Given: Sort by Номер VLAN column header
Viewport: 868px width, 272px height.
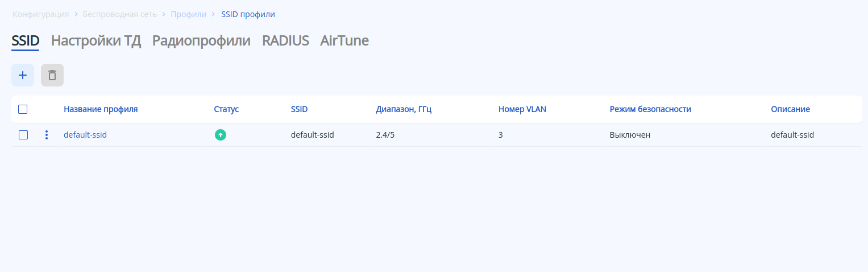Looking at the screenshot, I should [522, 109].
